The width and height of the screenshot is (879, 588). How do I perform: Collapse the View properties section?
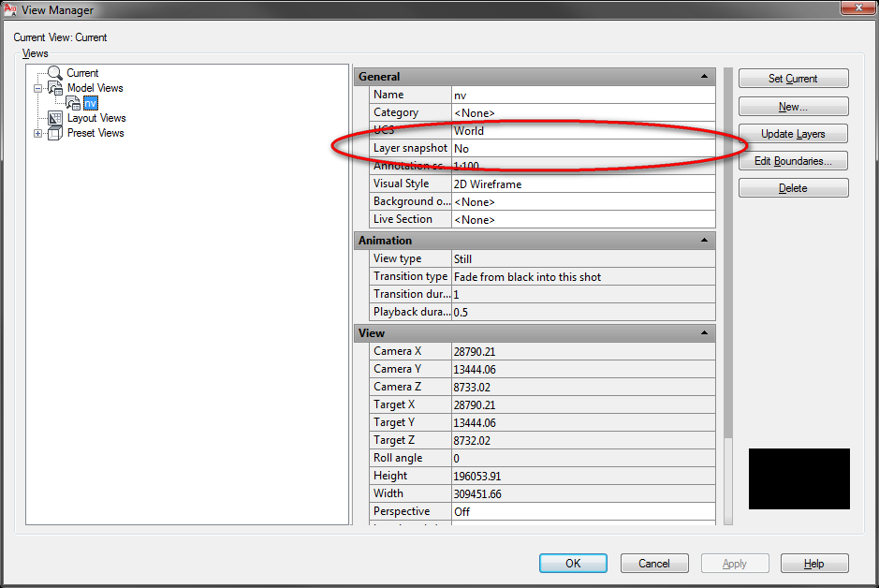tap(704, 333)
